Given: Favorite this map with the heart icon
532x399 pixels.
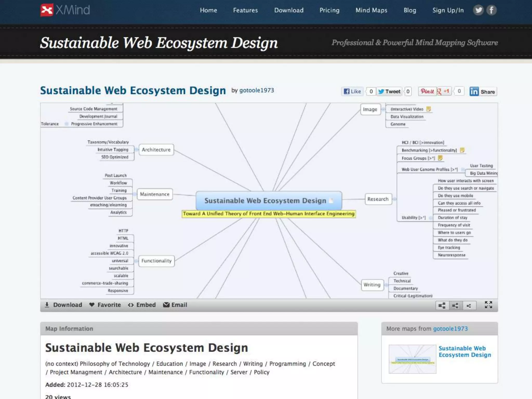Looking at the screenshot, I should click(x=92, y=305).
